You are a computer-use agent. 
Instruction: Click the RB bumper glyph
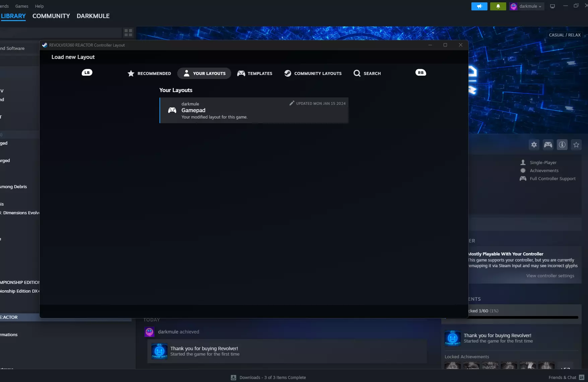coord(421,73)
